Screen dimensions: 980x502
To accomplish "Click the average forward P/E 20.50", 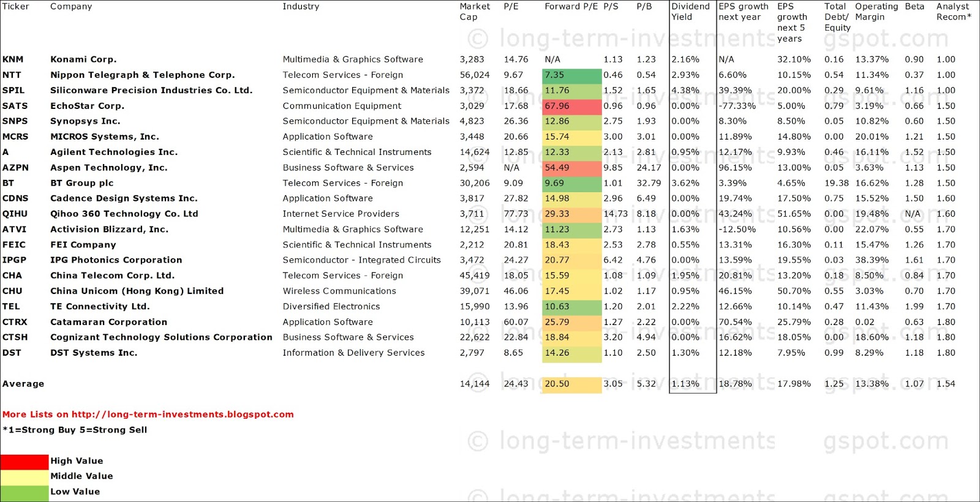I will [x=572, y=384].
